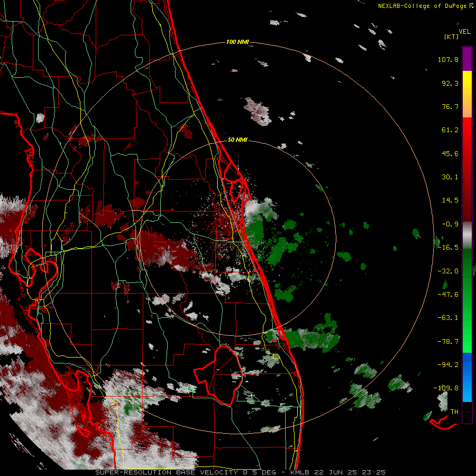Click the -109.8 velocity scale value

point(446,388)
